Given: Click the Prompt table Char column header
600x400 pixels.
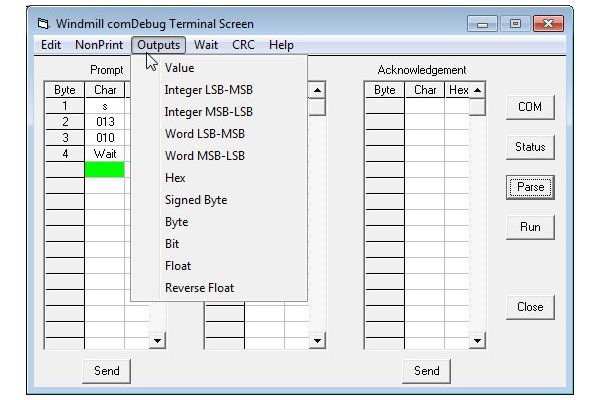Looking at the screenshot, I should tap(105, 90).
